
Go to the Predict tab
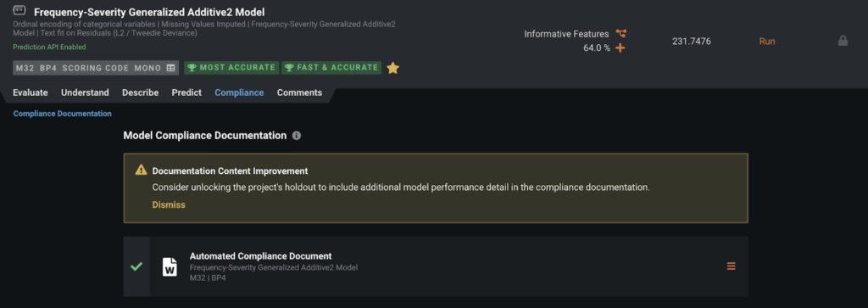pyautogui.click(x=186, y=92)
